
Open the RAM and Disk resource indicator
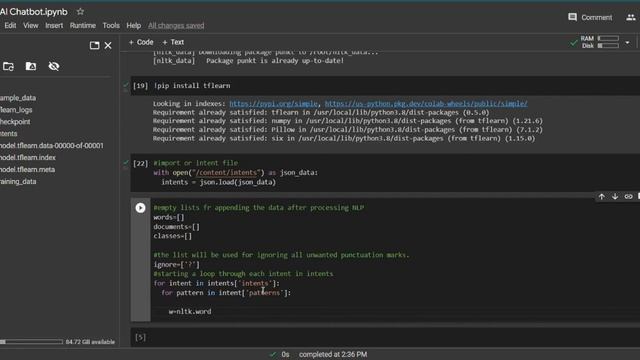pos(600,42)
